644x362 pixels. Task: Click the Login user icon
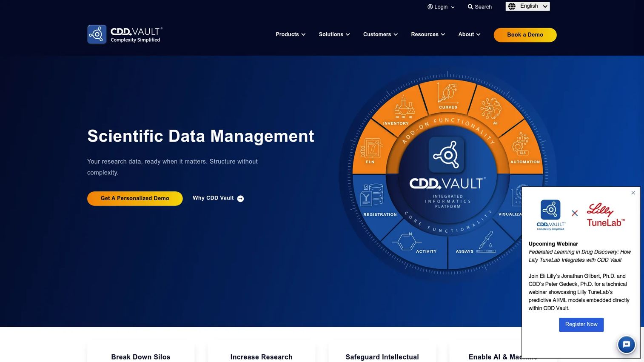[430, 7]
